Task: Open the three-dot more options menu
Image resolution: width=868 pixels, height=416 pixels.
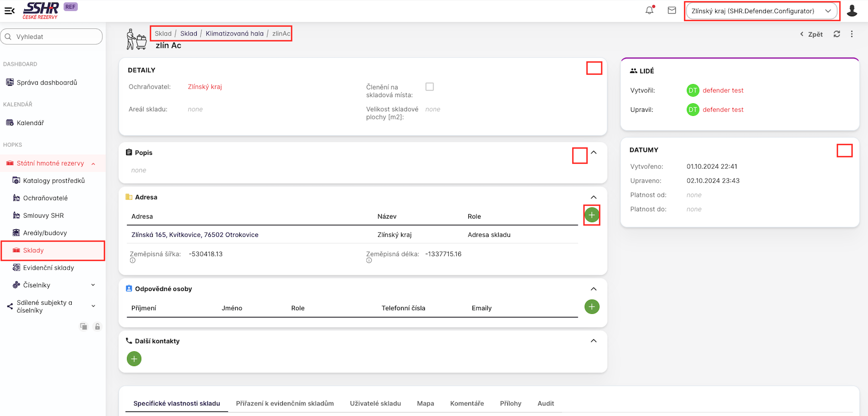Action: click(x=852, y=34)
